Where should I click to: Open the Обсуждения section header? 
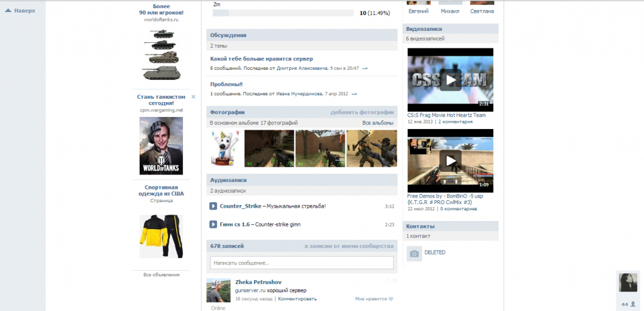228,35
